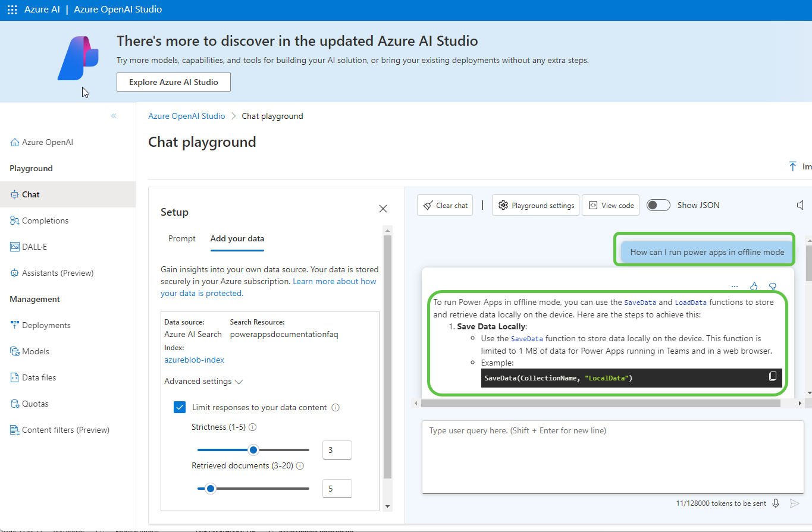Give the response a thumbs up
812x532 pixels.
point(754,287)
